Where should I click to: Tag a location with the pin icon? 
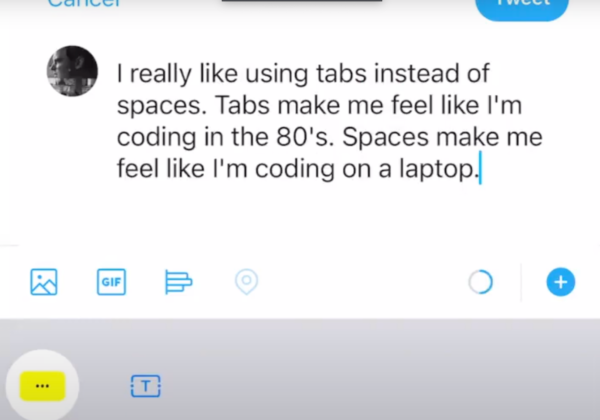coord(246,282)
